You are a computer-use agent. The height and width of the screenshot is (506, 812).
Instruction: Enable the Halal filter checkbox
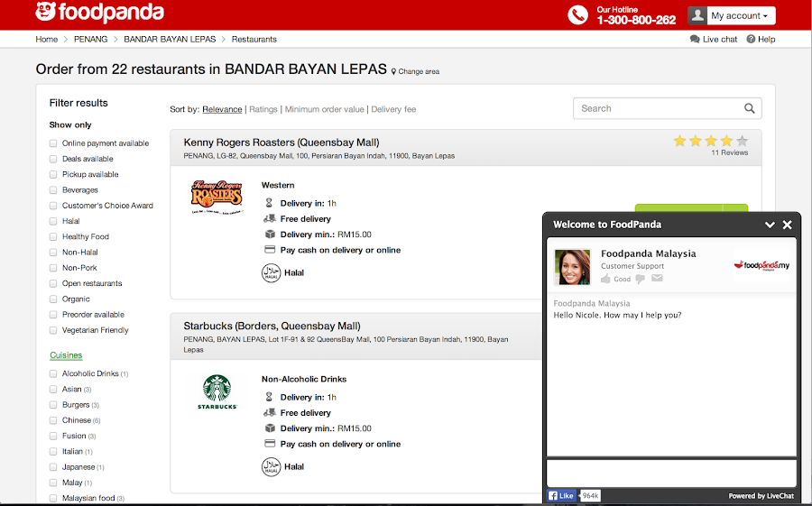(53, 221)
